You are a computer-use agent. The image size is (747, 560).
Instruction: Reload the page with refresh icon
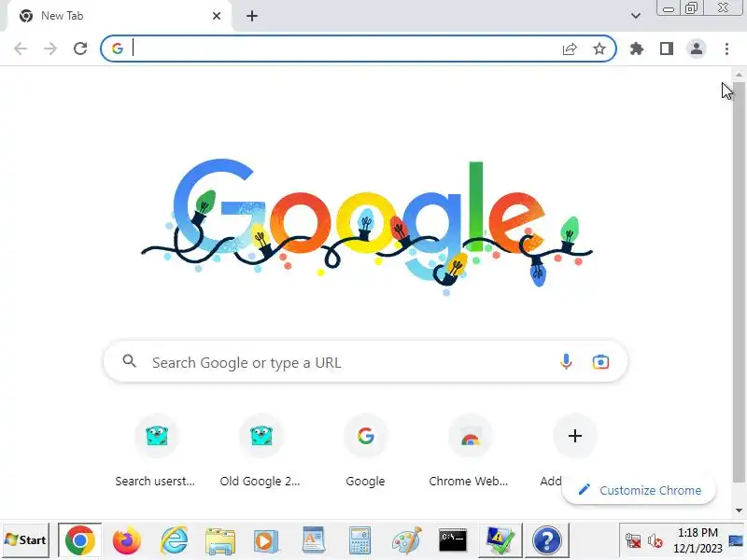click(80, 49)
